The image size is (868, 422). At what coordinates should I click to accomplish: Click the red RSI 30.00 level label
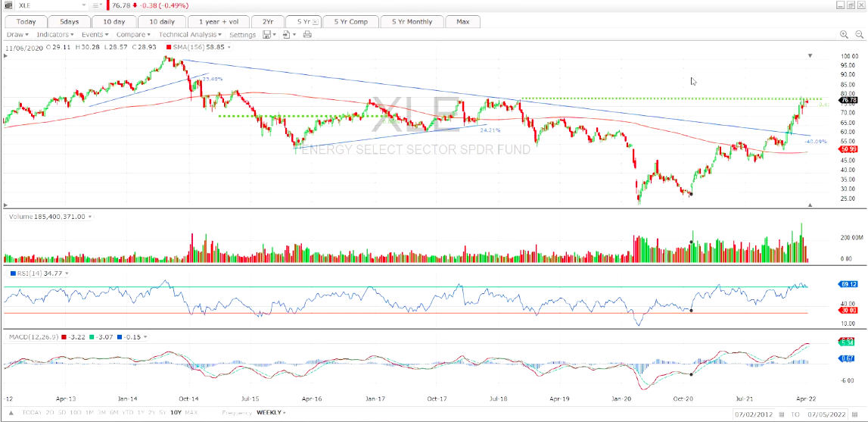(x=848, y=311)
